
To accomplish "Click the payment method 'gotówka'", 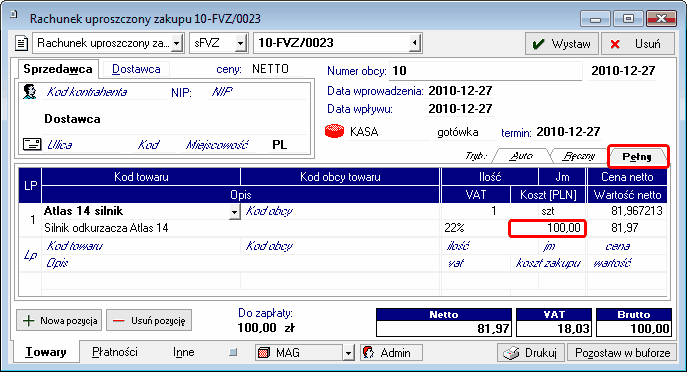I will coord(458,132).
